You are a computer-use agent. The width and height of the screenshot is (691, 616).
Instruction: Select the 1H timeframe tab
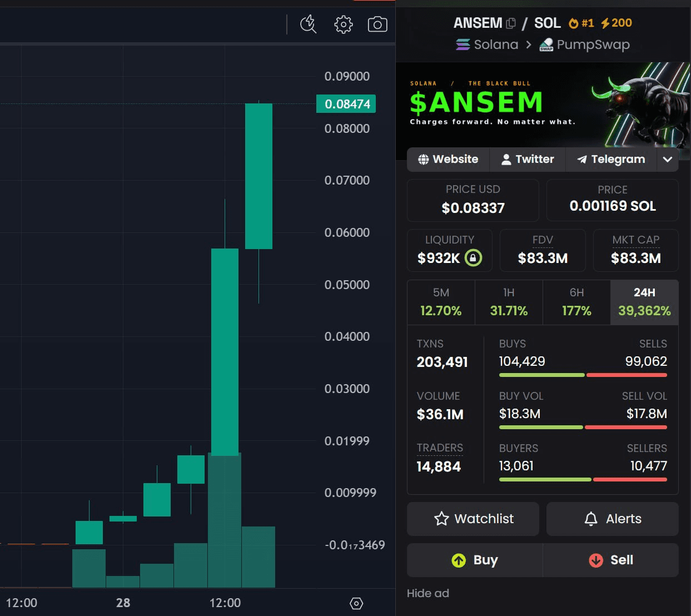(x=509, y=302)
